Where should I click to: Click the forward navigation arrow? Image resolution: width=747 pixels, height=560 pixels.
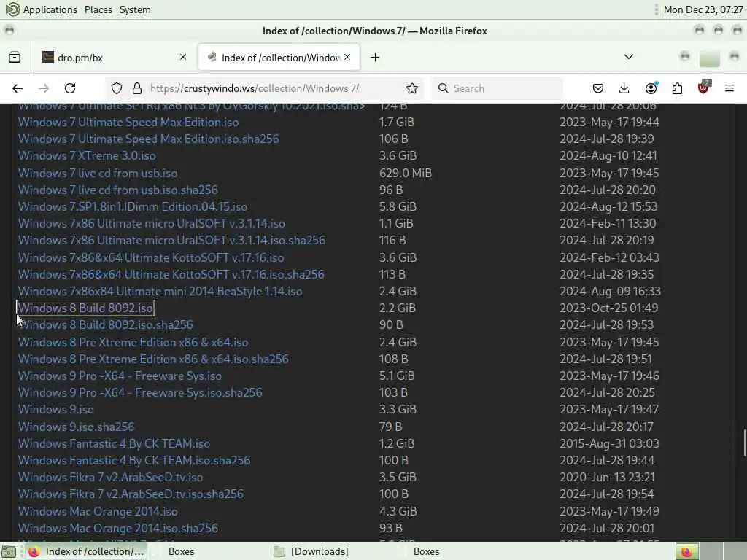(44, 88)
